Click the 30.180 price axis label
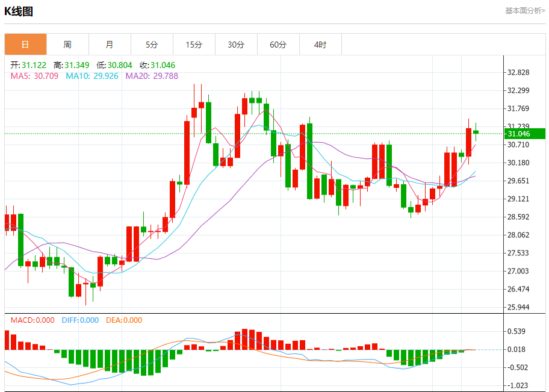This screenshot has width=549, height=392. tap(518, 163)
